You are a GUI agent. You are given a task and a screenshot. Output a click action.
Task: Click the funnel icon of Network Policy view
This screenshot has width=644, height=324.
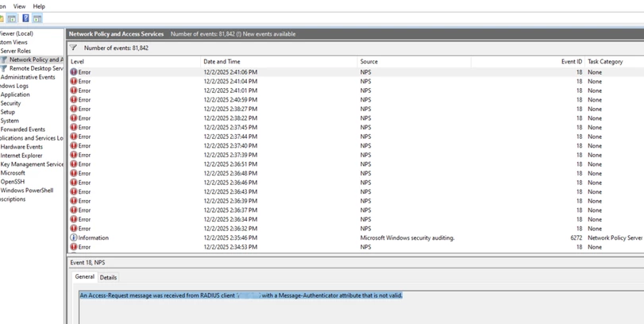coord(4,60)
